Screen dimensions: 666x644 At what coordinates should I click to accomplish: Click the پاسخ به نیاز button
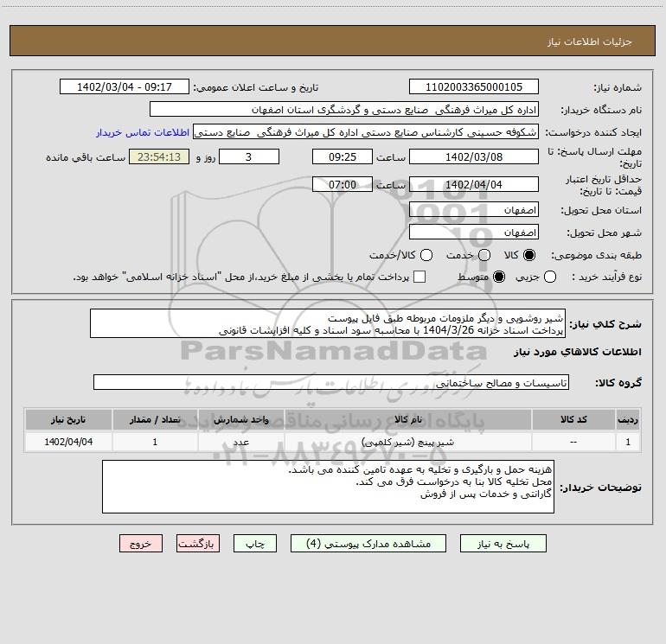[x=503, y=544]
